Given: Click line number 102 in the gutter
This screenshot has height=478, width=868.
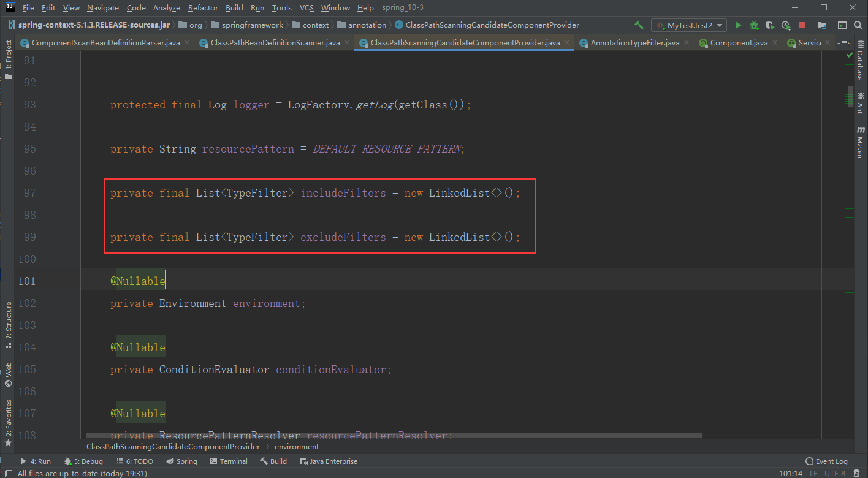Looking at the screenshot, I should click(x=28, y=303).
